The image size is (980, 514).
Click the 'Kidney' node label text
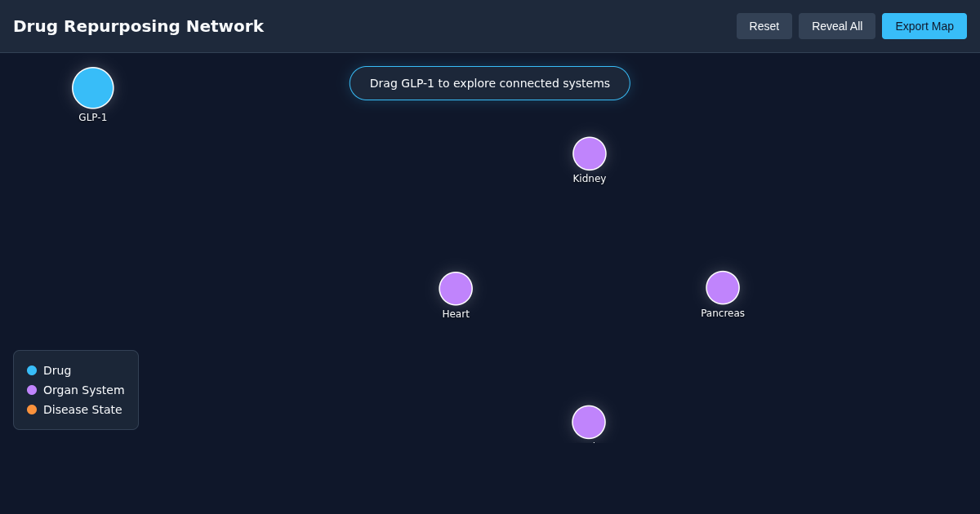coord(590,179)
